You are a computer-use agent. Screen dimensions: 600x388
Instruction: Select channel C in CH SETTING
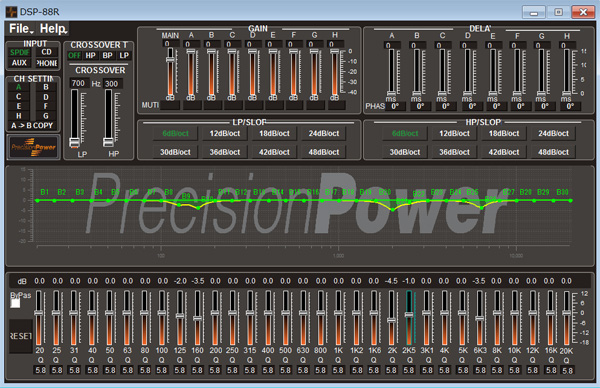(x=18, y=97)
